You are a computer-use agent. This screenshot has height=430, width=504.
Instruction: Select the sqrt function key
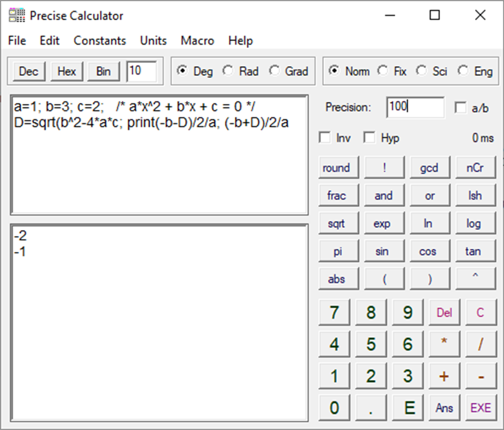click(x=337, y=223)
